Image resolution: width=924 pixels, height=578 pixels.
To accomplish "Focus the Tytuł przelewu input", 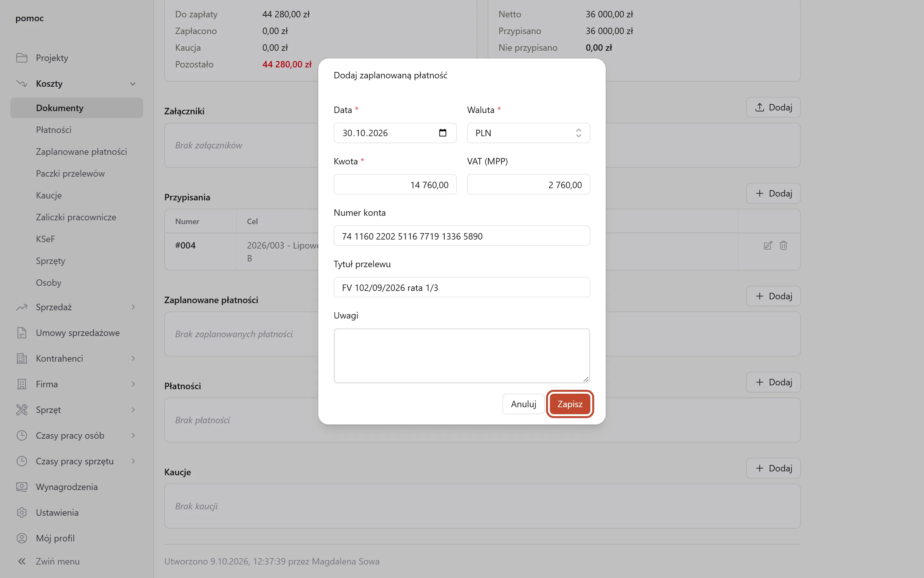I will click(462, 287).
